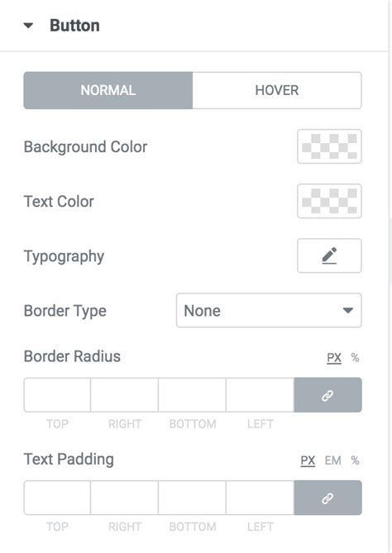Toggle Border Radius linked values icon

point(327,395)
